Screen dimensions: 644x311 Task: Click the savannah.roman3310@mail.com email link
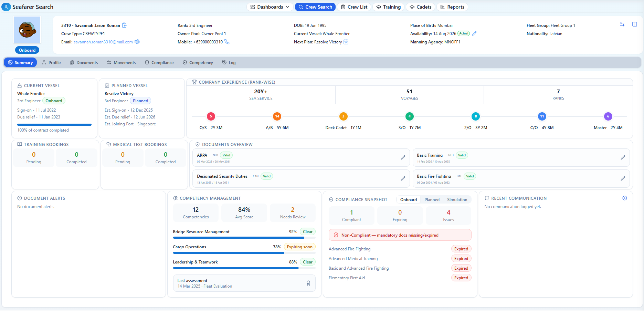[103, 42]
